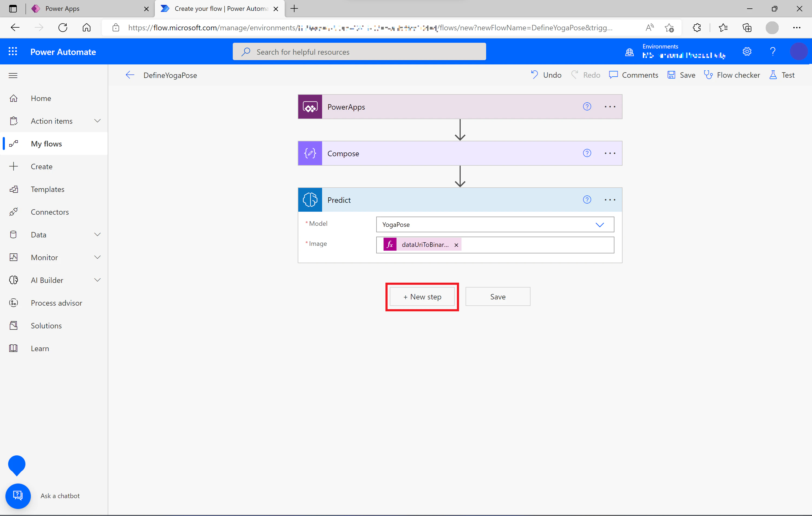Click the Search for helpful resources box

click(x=359, y=52)
